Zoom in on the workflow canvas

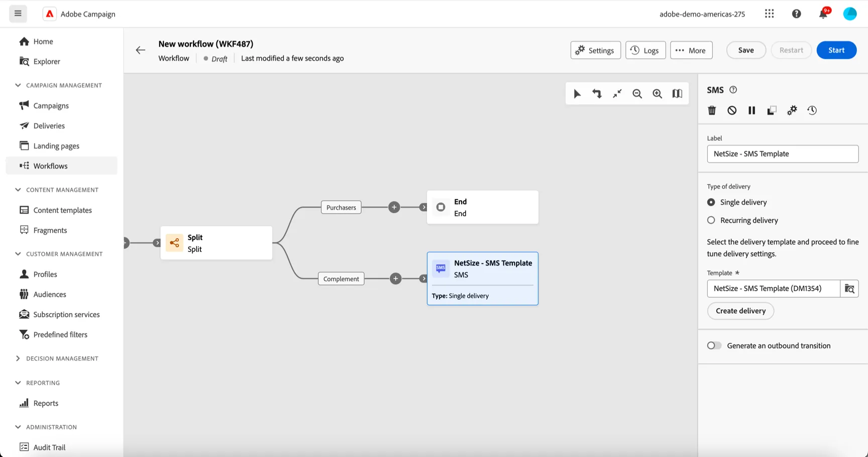coord(657,94)
